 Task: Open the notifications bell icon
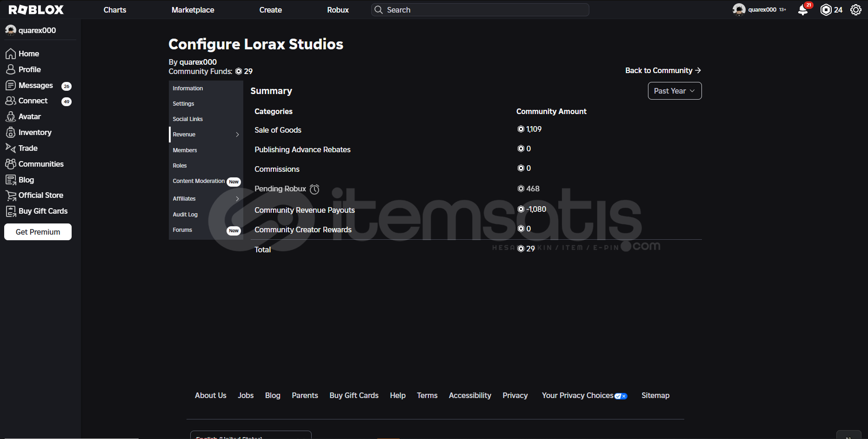pos(802,10)
